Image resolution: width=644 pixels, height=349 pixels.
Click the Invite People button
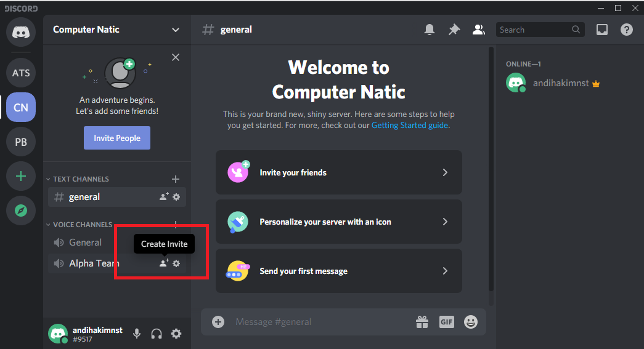click(117, 138)
